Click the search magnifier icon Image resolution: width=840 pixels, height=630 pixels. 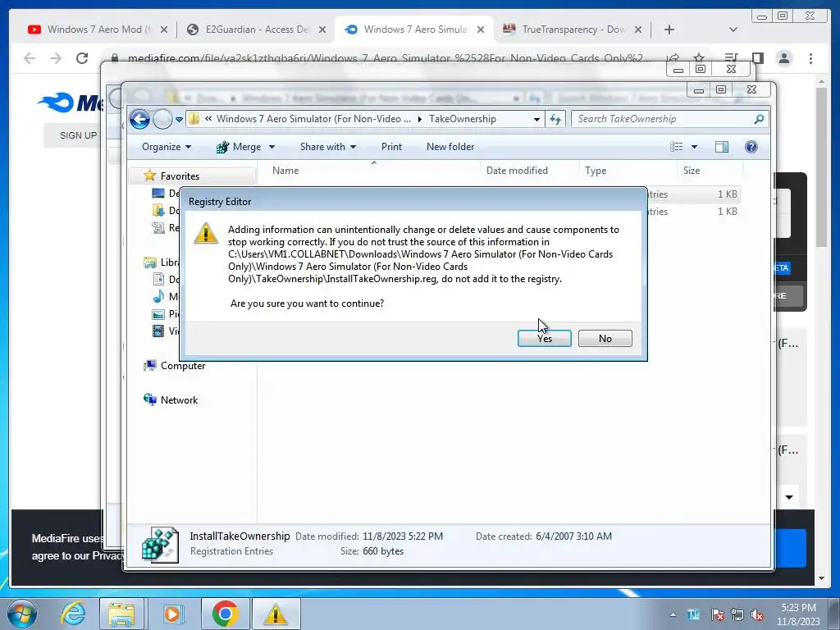[759, 119]
